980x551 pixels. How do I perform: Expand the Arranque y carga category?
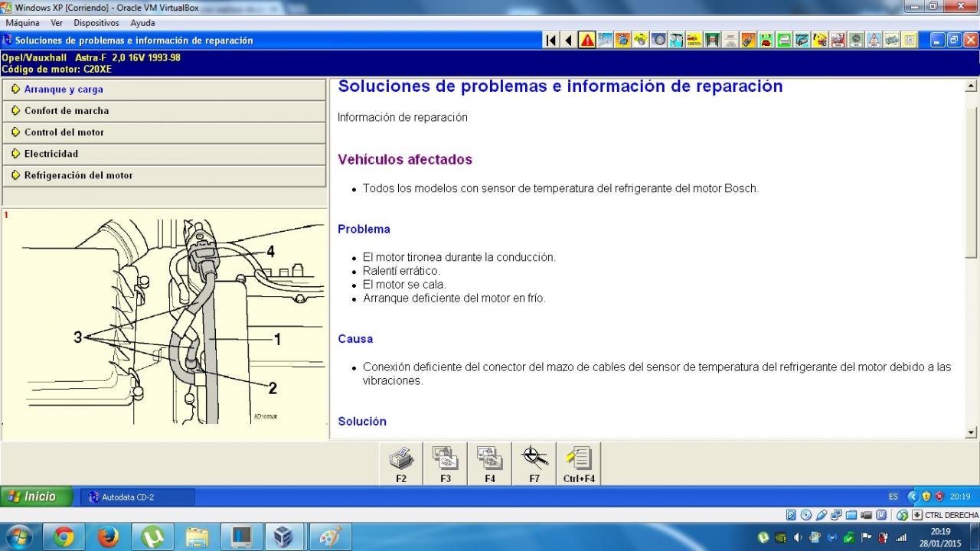[x=64, y=90]
